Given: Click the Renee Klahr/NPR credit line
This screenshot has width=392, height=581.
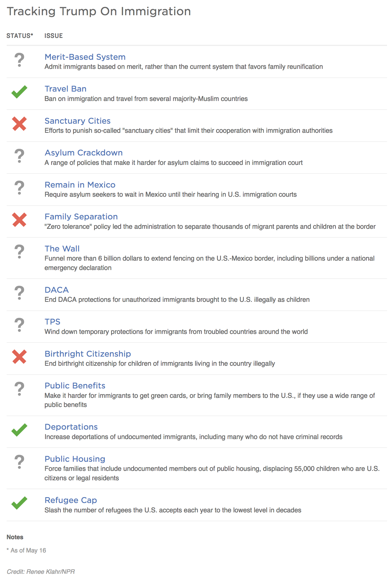Looking at the screenshot, I should (x=41, y=572).
